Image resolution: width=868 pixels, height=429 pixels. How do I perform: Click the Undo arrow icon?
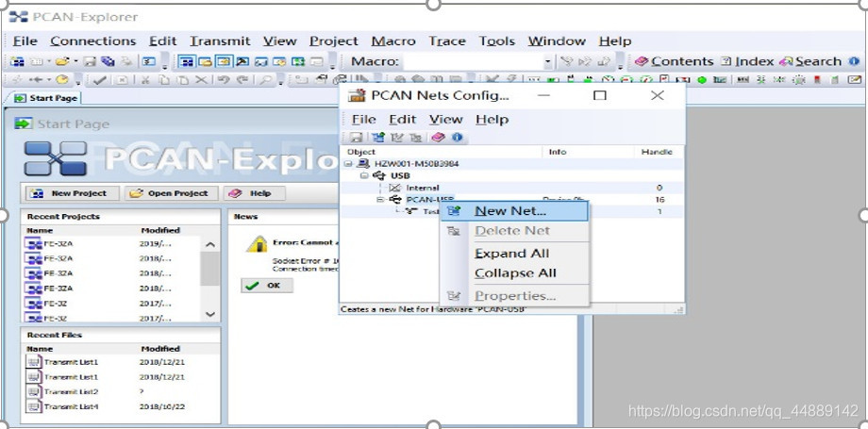[223, 80]
